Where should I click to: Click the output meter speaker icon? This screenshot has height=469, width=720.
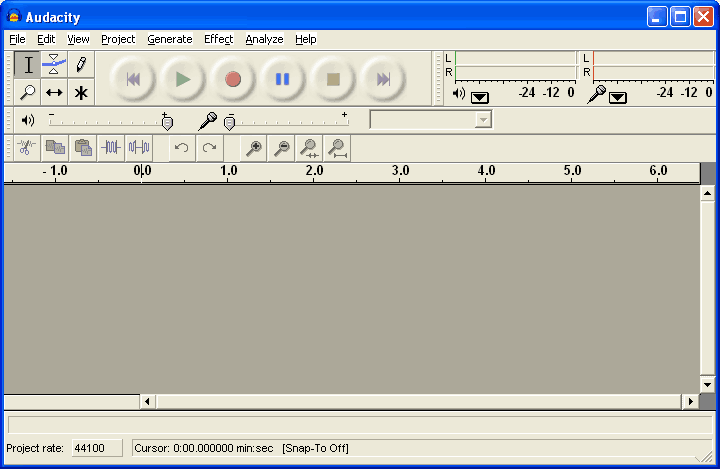coord(459,94)
